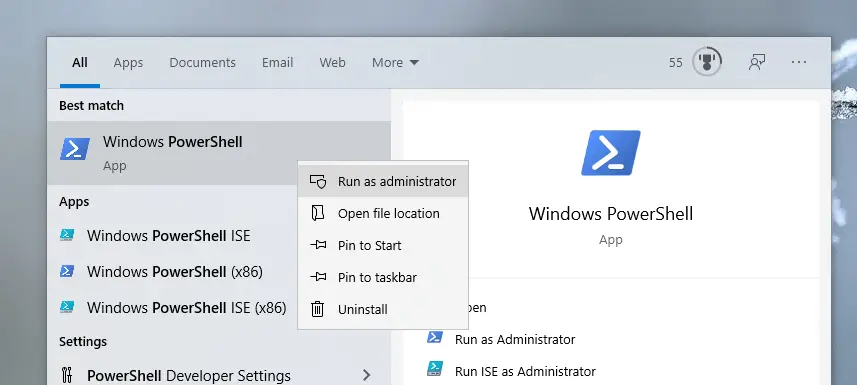Select Pin to taskbar in context menu
The image size is (857, 385).
pos(383,277)
